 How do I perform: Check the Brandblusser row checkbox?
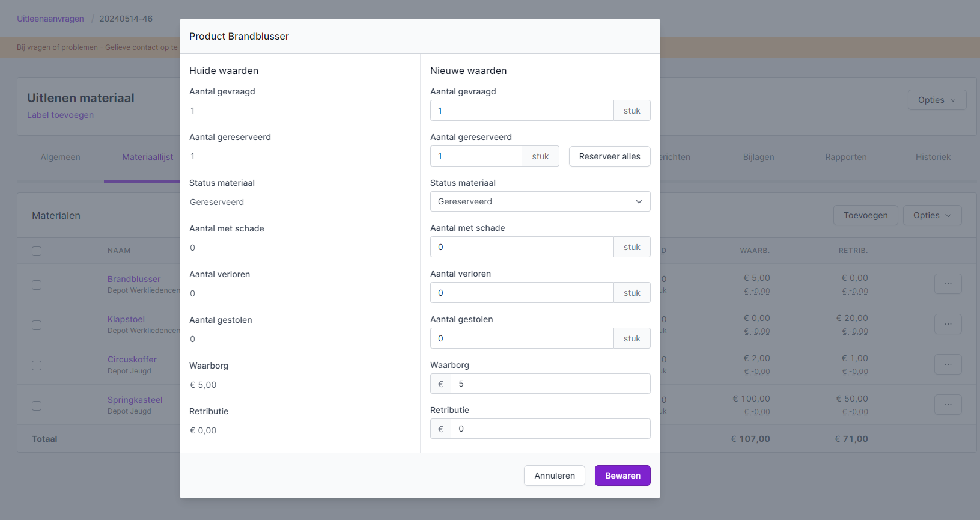pos(37,285)
